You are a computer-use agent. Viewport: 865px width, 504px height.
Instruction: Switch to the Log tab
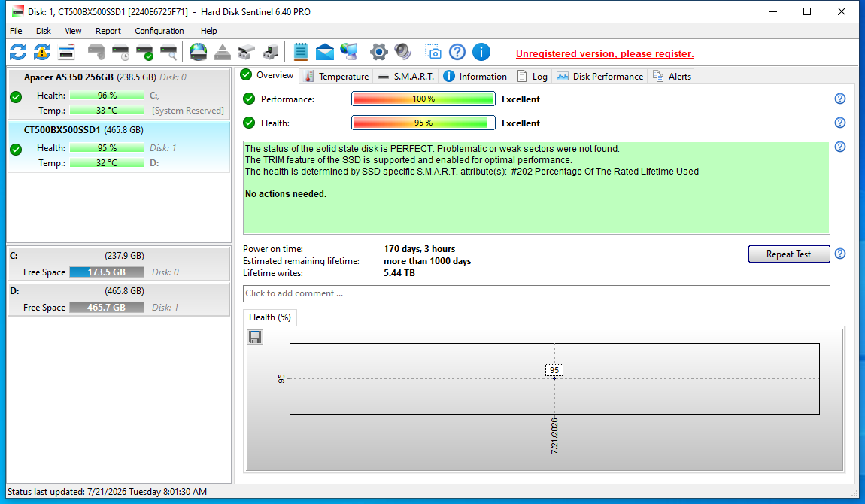533,77
